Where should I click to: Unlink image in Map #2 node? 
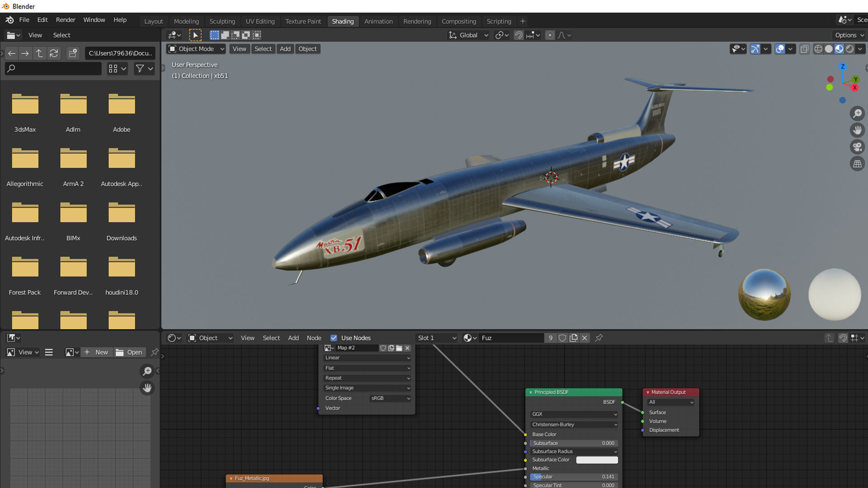tap(407, 348)
